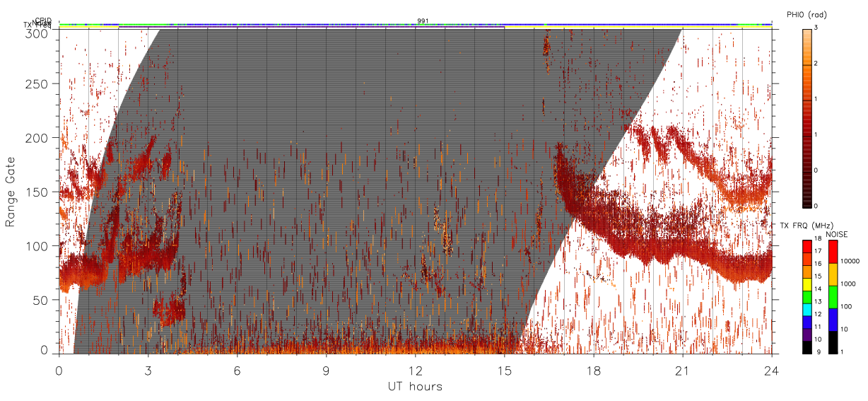Click the '10000' label on NOISE legend
Screen dimensions: 868x401
click(x=849, y=261)
